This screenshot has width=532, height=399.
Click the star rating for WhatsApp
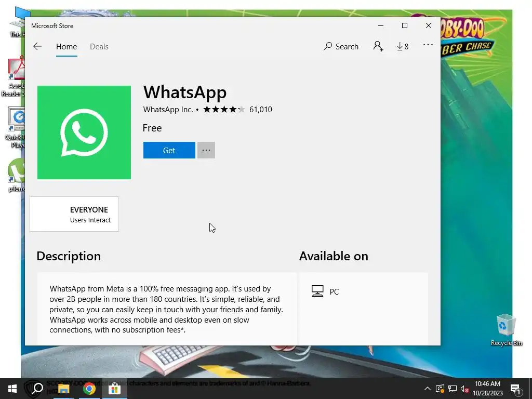pyautogui.click(x=224, y=110)
